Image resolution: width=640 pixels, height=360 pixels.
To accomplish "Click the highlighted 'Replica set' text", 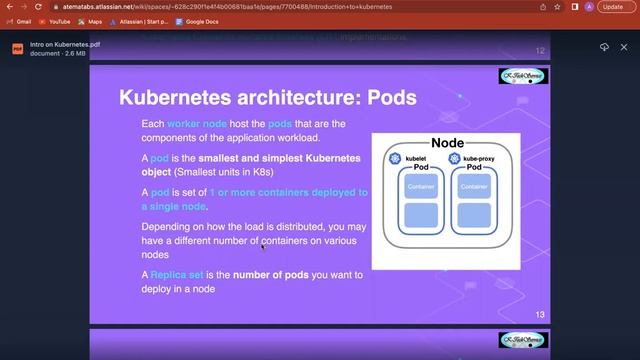I will coord(177,275).
